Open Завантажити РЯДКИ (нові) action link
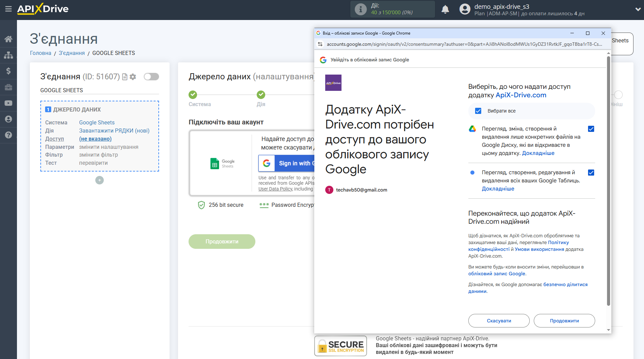The image size is (644, 359). [114, 131]
